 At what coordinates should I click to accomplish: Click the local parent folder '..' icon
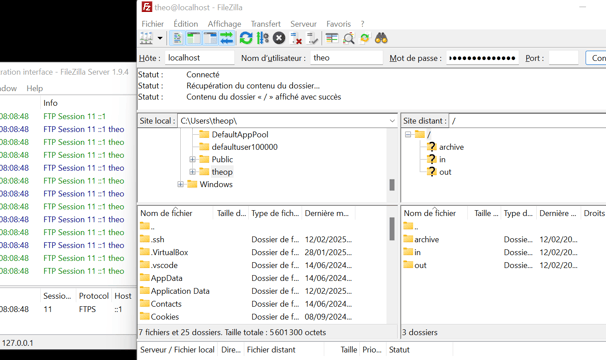(145, 226)
